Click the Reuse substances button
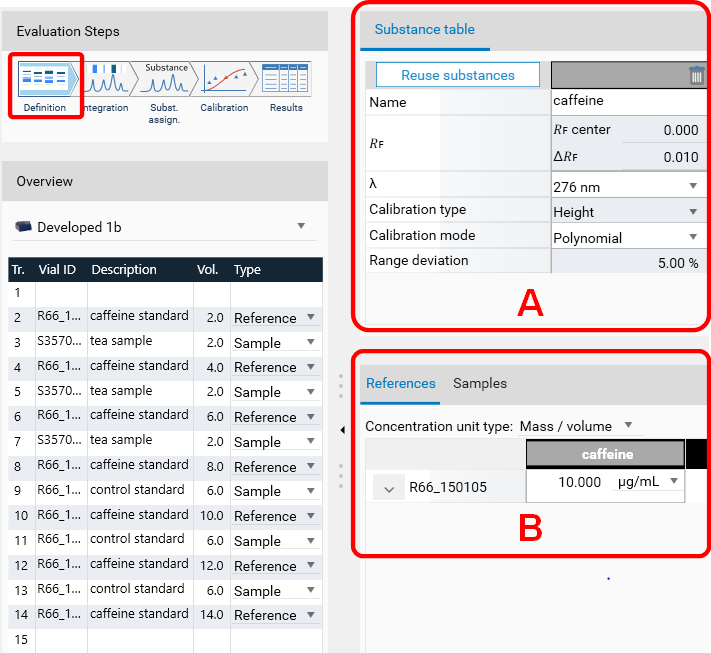 tap(457, 75)
